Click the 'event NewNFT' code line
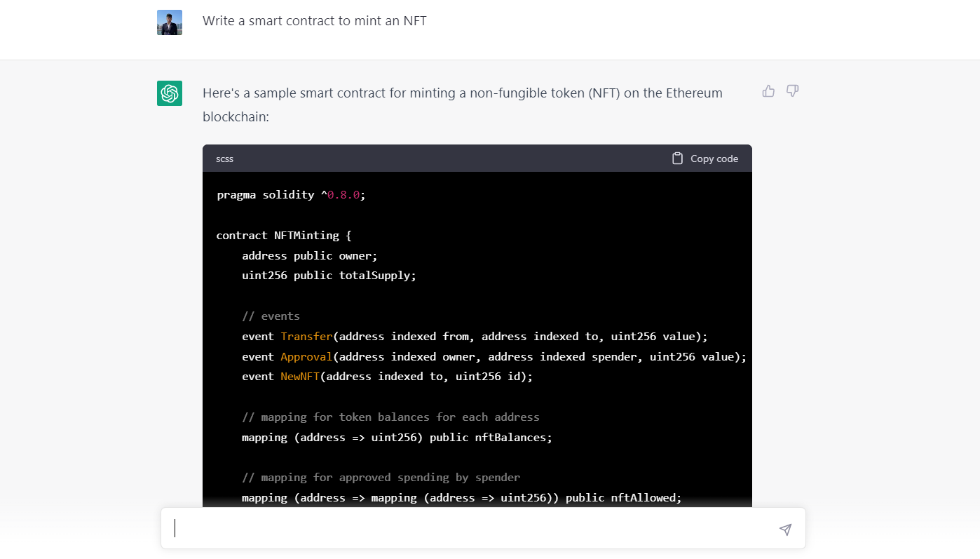 (388, 377)
